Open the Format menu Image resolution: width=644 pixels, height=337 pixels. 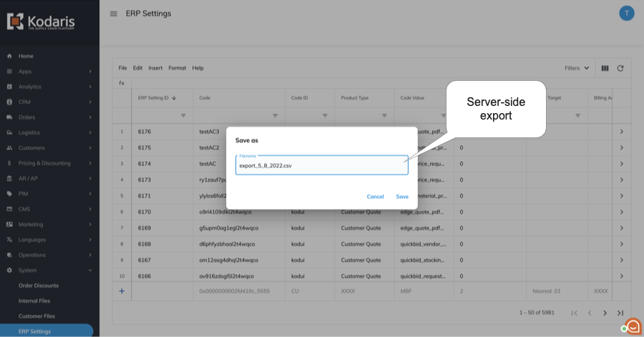(177, 68)
